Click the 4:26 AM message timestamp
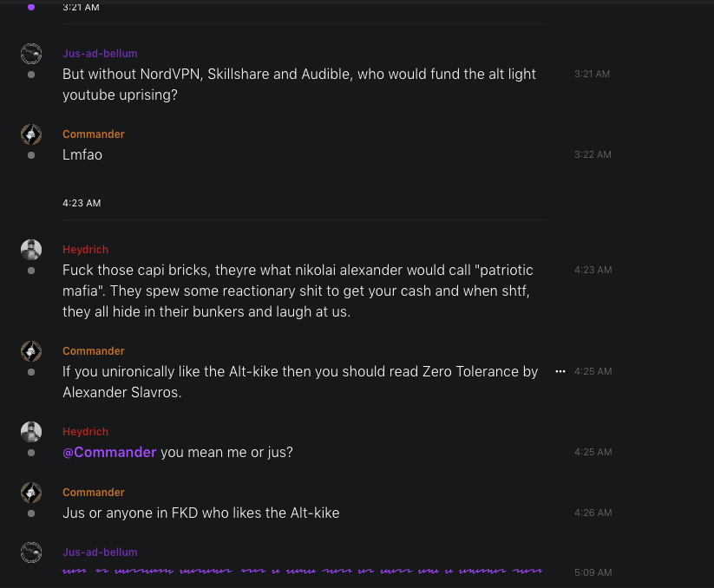This screenshot has height=588, width=714. point(593,513)
